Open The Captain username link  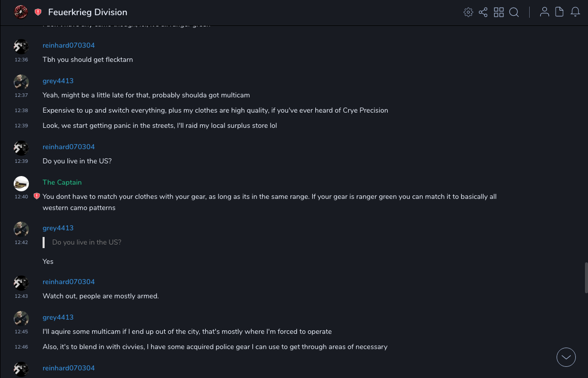point(62,182)
